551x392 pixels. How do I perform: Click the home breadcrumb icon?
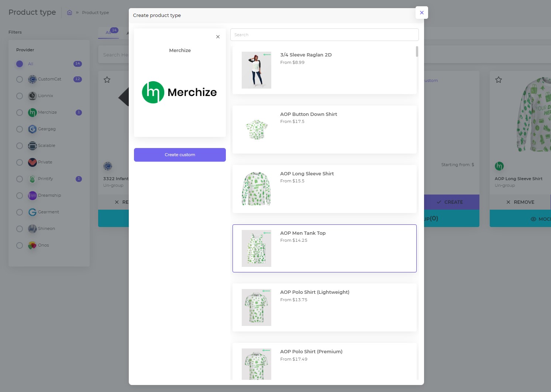[69, 13]
